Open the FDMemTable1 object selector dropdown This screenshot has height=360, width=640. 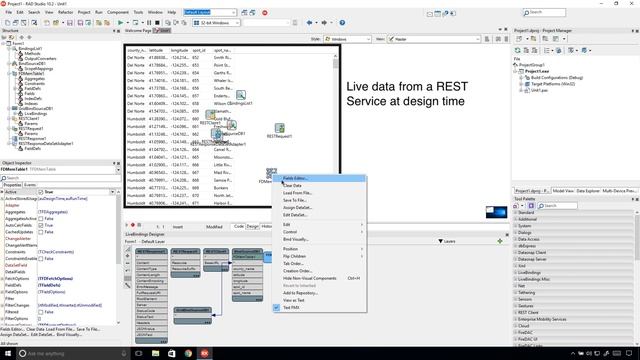(118, 169)
